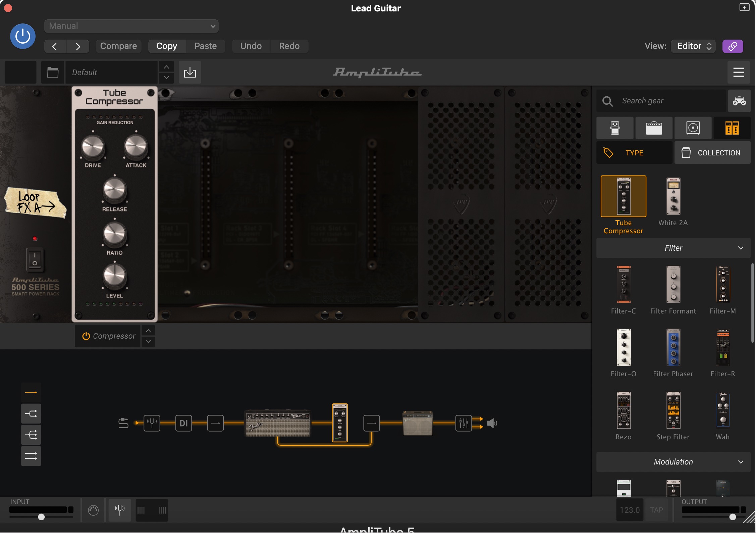
Task: Select the White 2A gear thumbnail
Action: (x=673, y=196)
